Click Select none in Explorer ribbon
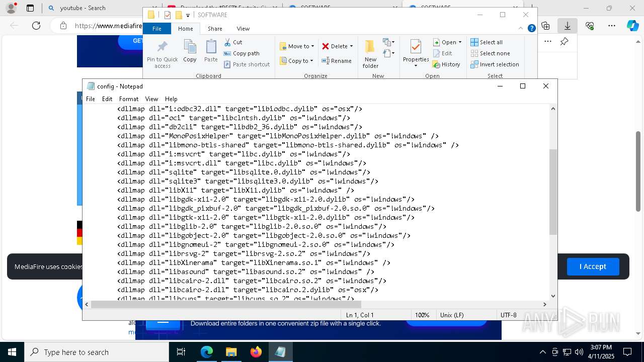Screen dimensions: 644x362 pos(490,53)
